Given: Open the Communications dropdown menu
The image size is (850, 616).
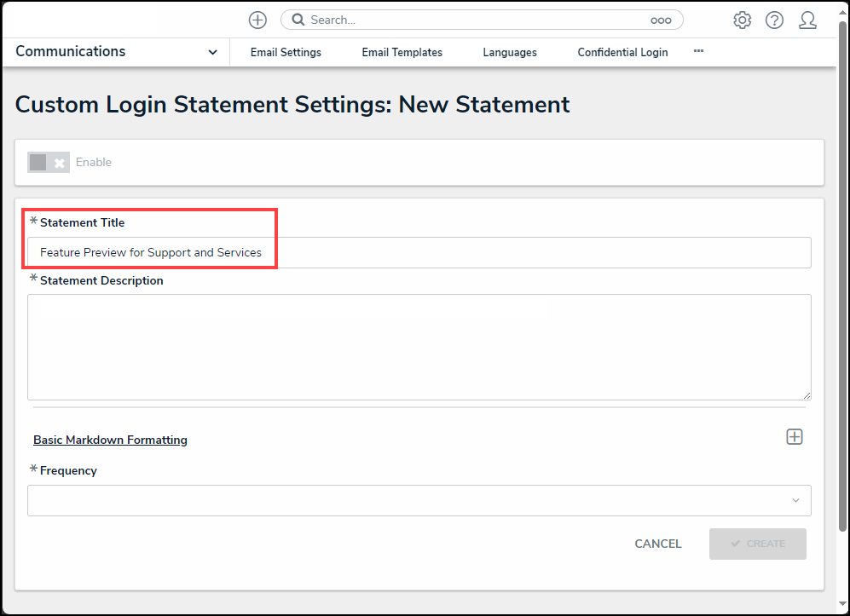Looking at the screenshot, I should click(x=116, y=52).
